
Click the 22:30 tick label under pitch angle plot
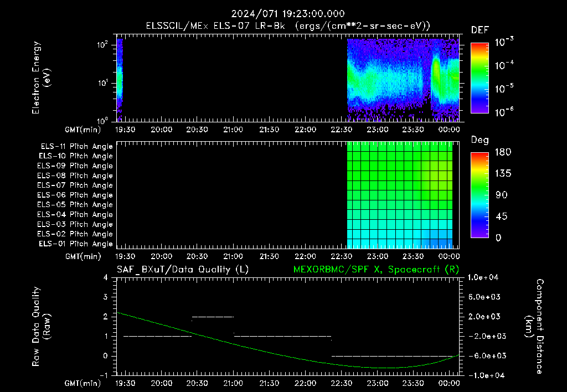pos(341,256)
